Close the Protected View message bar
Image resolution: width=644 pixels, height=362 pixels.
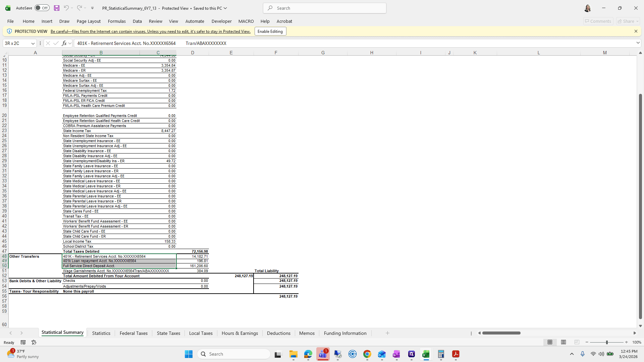coord(636,31)
